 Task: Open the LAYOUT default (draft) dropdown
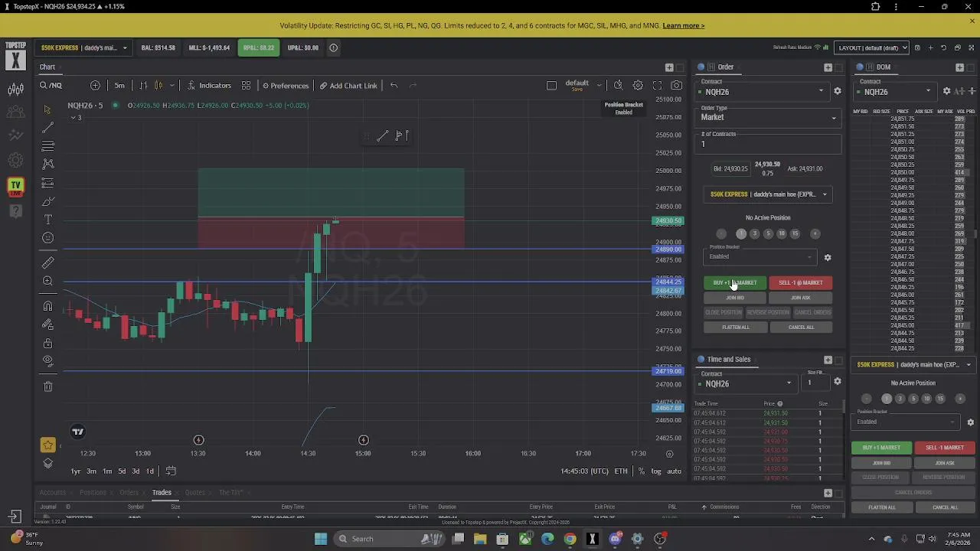[871, 47]
